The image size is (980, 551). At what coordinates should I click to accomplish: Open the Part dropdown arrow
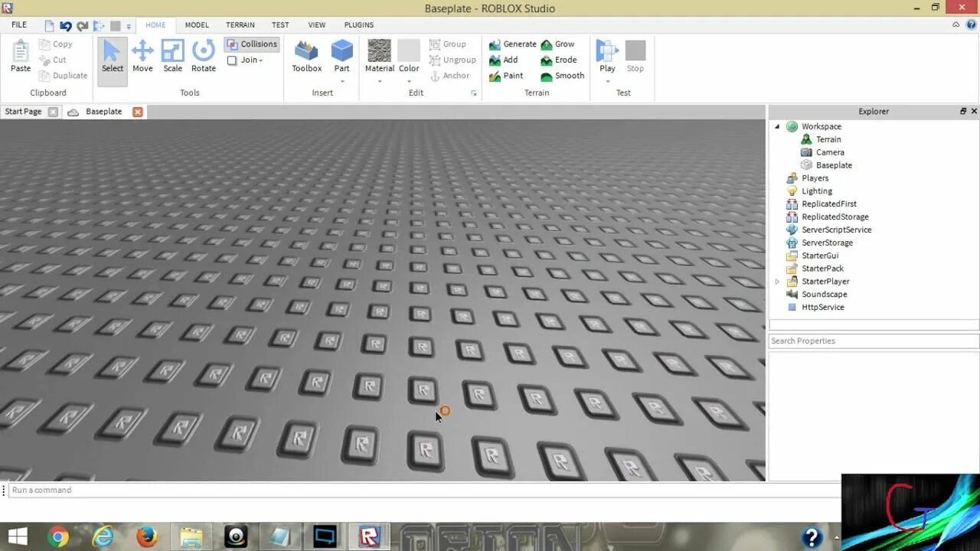(x=342, y=81)
